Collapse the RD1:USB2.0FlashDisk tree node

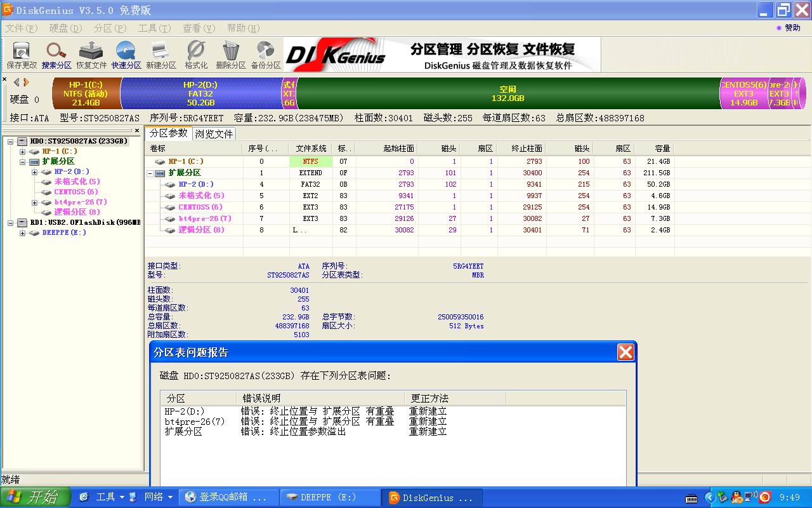(11, 223)
